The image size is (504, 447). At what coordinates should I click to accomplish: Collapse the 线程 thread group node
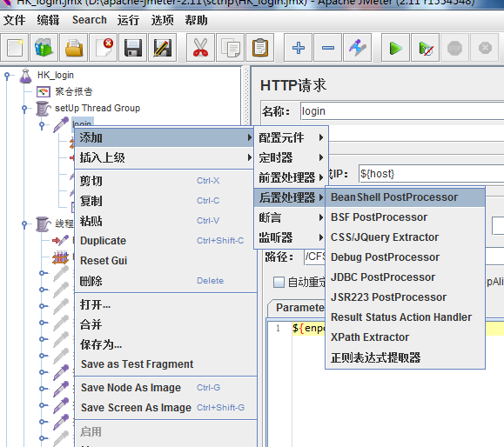point(24,224)
